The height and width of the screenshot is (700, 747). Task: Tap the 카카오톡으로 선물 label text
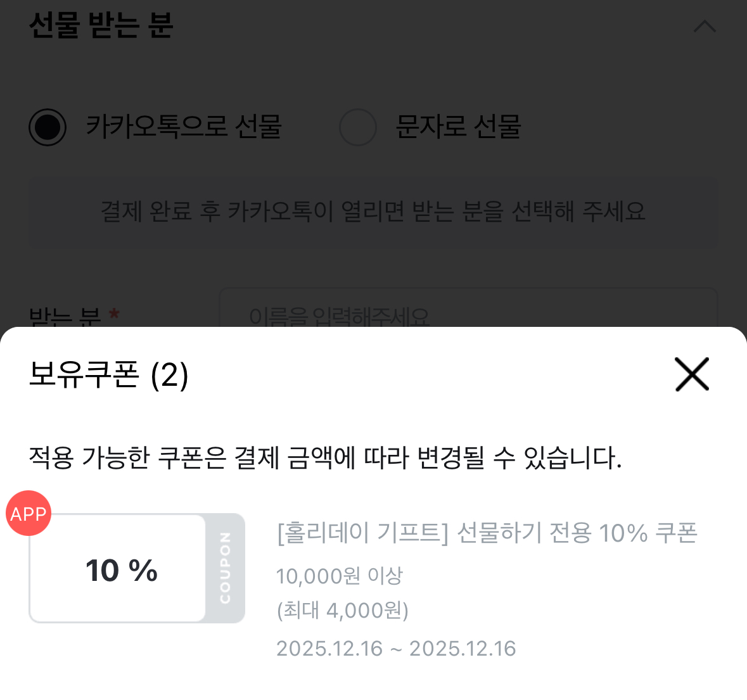[184, 127]
